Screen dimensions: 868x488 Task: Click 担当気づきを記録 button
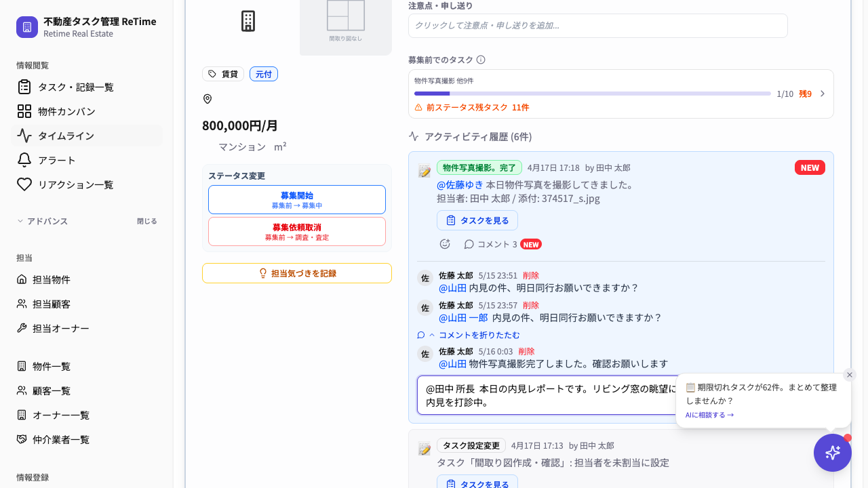pos(297,273)
